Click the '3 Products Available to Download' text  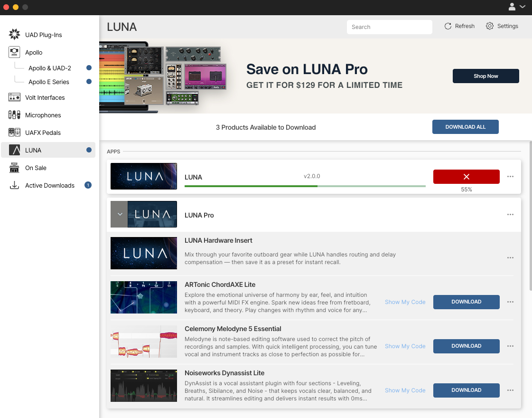266,127
